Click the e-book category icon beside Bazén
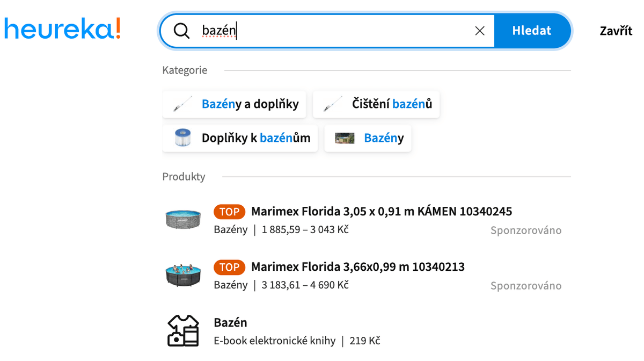644x361 pixels. coord(184,331)
